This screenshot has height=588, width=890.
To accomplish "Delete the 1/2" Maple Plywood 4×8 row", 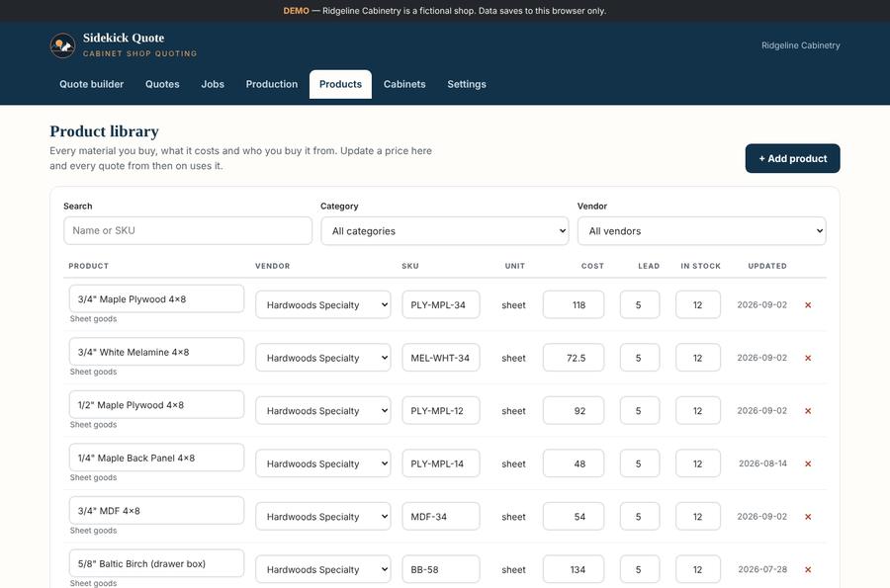I will point(808,410).
